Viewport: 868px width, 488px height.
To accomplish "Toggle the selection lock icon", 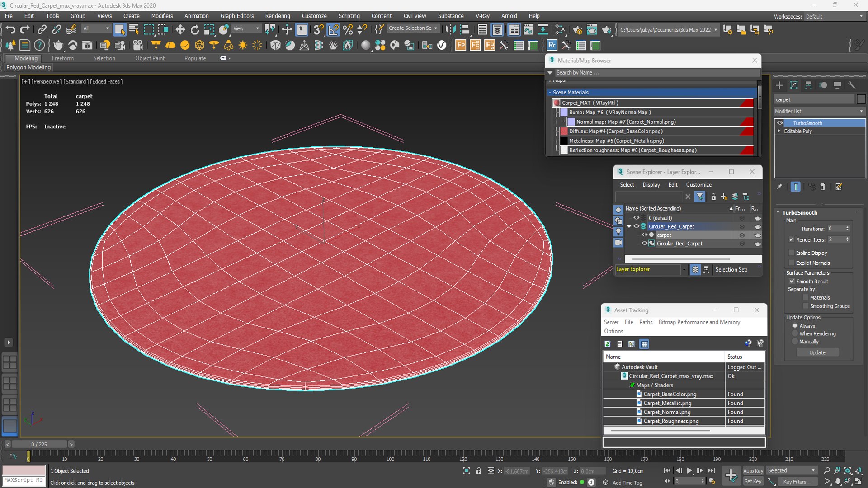I will tap(479, 471).
